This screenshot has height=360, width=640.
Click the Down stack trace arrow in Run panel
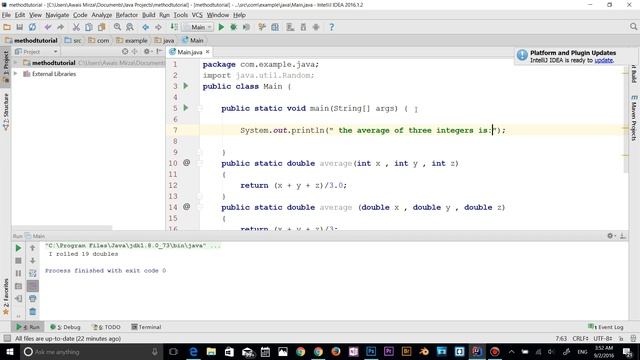(33, 261)
